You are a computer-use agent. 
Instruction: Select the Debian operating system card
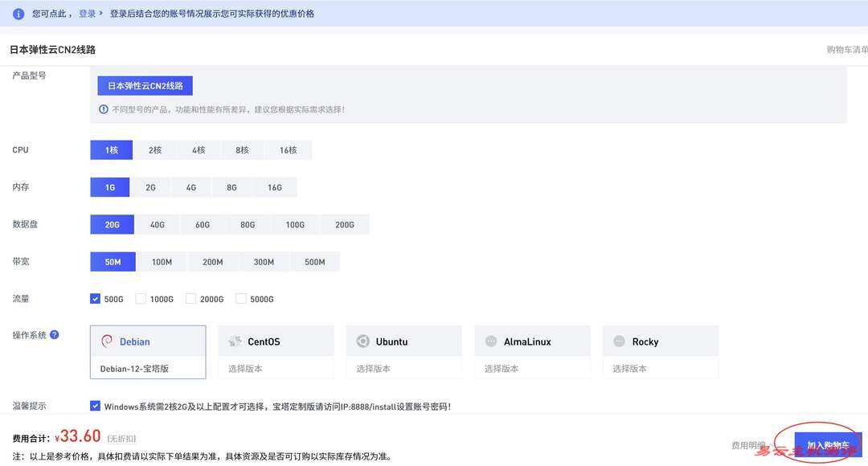pyautogui.click(x=148, y=341)
